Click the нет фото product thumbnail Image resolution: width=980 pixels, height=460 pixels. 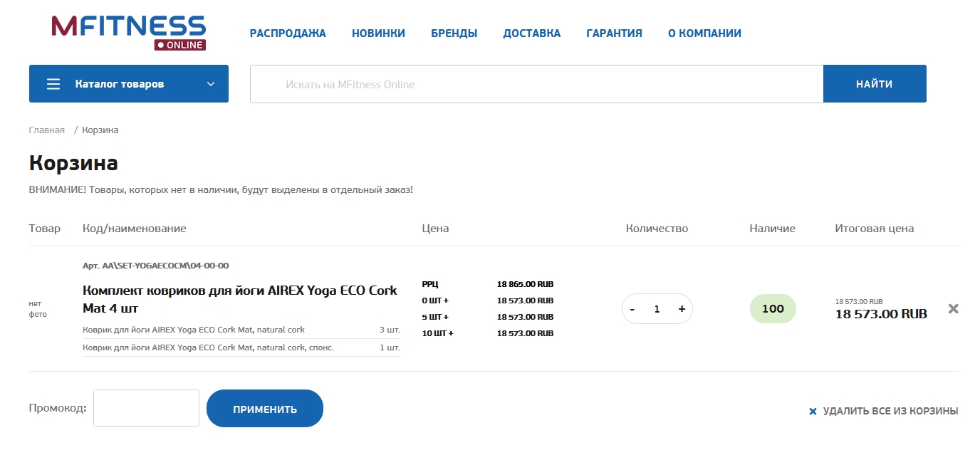point(38,309)
